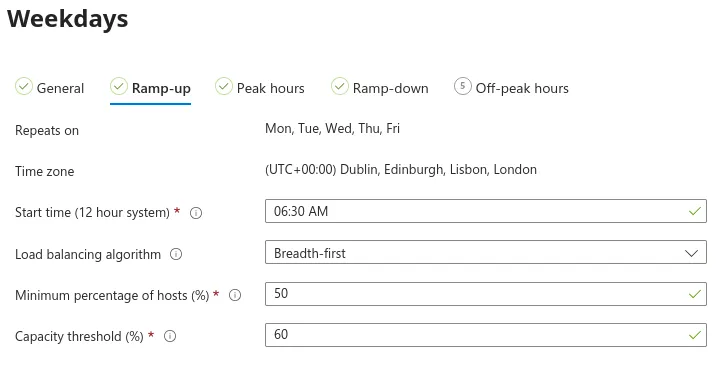The image size is (726, 386).
Task: Click validation check in Minimum percentage field
Action: point(695,294)
